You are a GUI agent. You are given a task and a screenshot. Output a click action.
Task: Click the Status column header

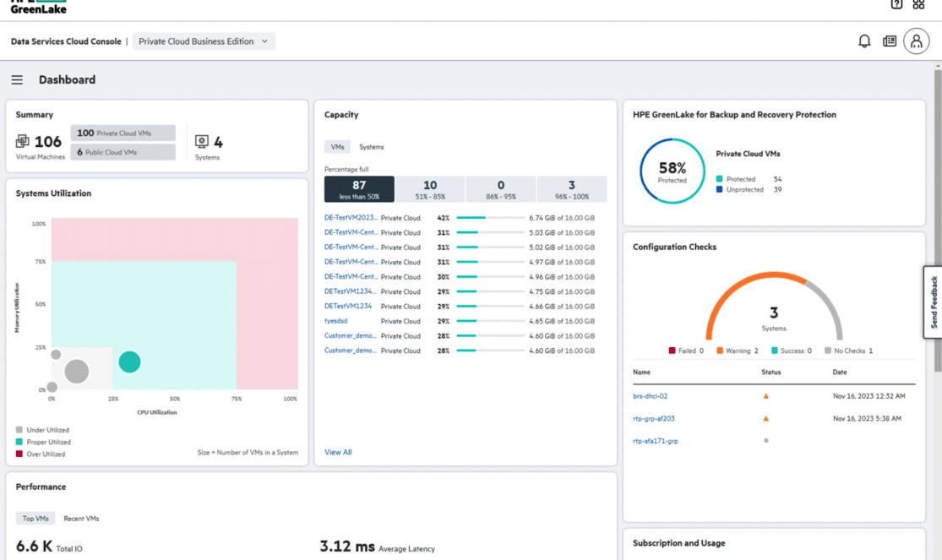coord(770,372)
